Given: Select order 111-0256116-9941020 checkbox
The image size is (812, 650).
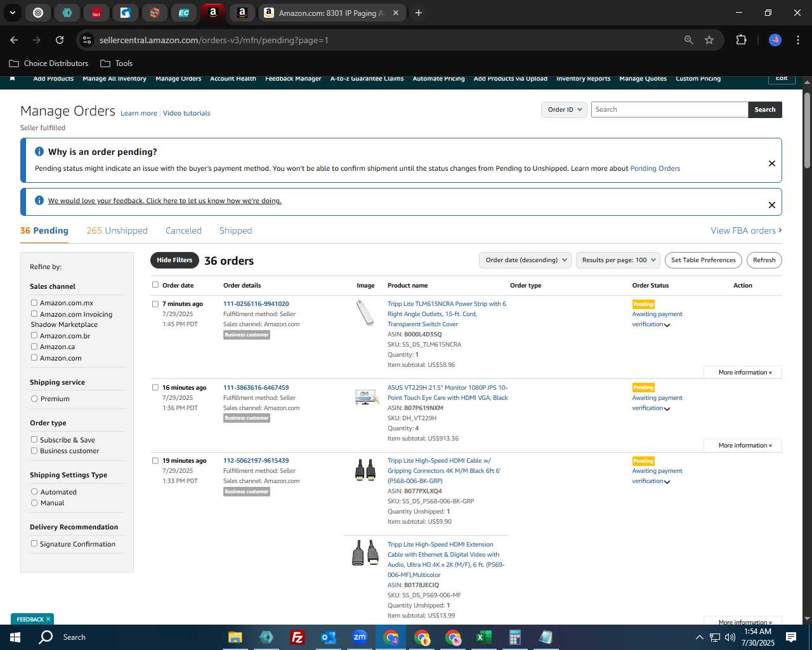Looking at the screenshot, I should coord(155,303).
